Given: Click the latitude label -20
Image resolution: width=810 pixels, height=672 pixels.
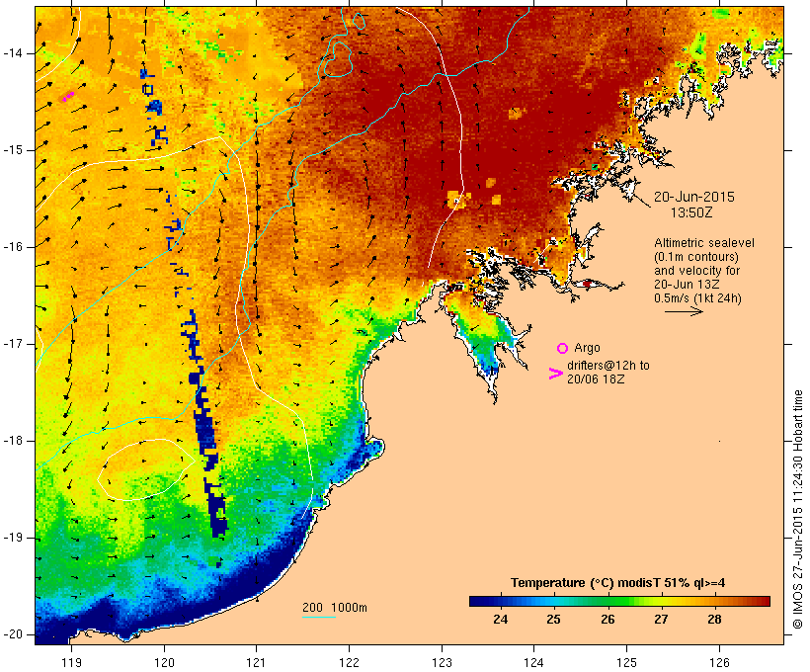Looking at the screenshot, I should [x=12, y=634].
